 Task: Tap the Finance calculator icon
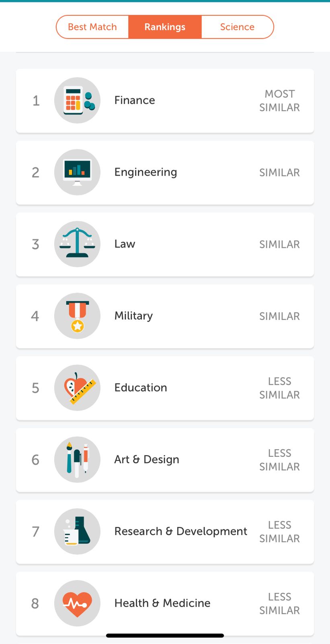coord(77,100)
